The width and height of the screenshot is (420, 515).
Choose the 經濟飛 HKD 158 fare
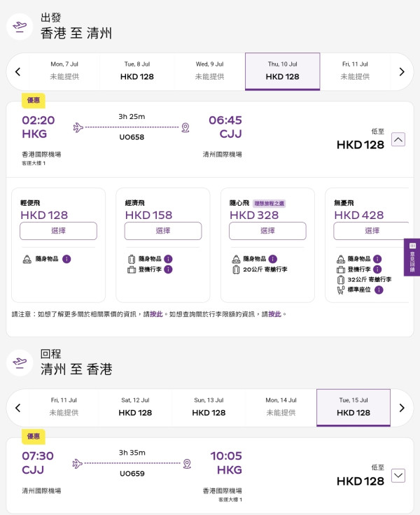click(x=163, y=231)
